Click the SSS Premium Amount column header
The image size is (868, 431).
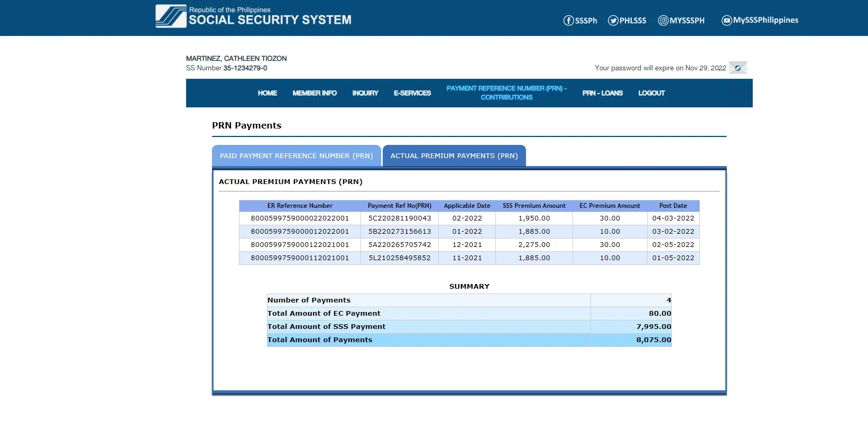[x=534, y=206]
